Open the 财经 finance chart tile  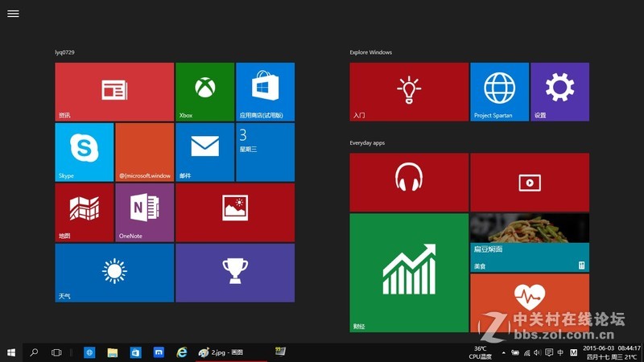click(x=409, y=273)
